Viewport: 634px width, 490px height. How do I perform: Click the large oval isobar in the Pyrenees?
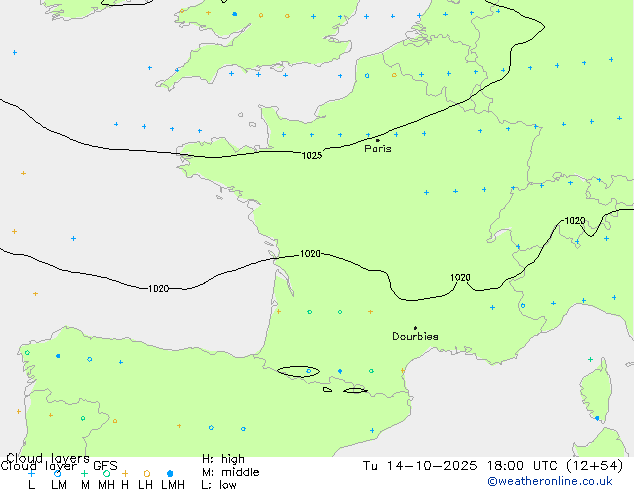tap(298, 372)
